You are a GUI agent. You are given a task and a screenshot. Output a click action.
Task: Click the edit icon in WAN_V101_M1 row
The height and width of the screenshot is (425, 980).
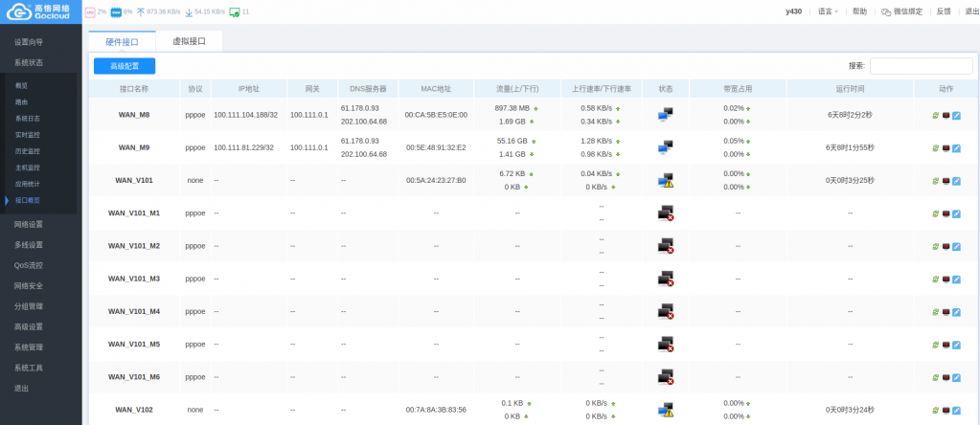[956, 213]
